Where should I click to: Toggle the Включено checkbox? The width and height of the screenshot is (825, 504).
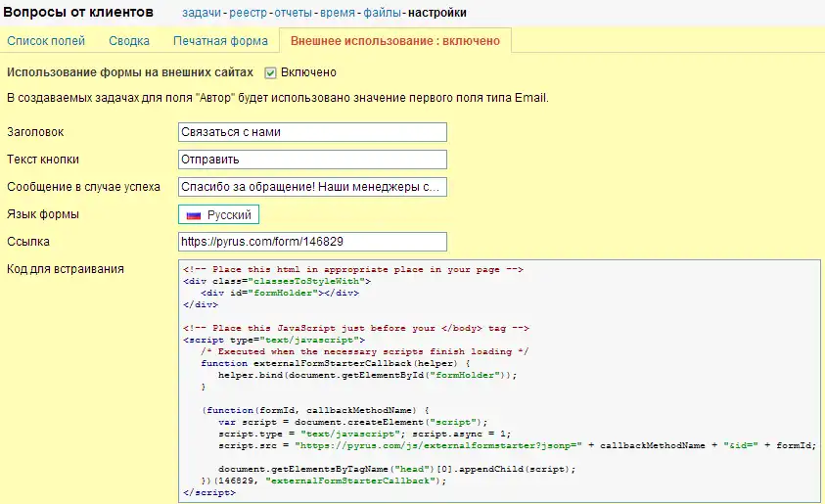[270, 72]
